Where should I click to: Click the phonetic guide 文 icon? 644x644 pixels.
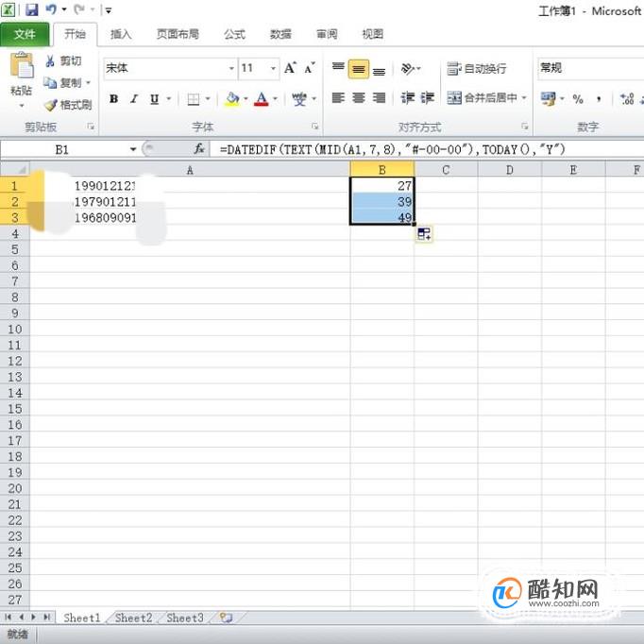pos(299,99)
